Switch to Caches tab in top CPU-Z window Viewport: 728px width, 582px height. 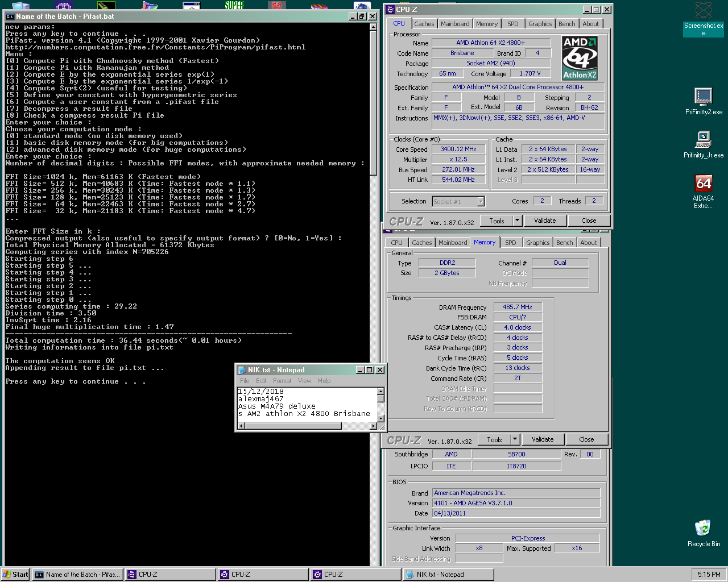pos(424,24)
